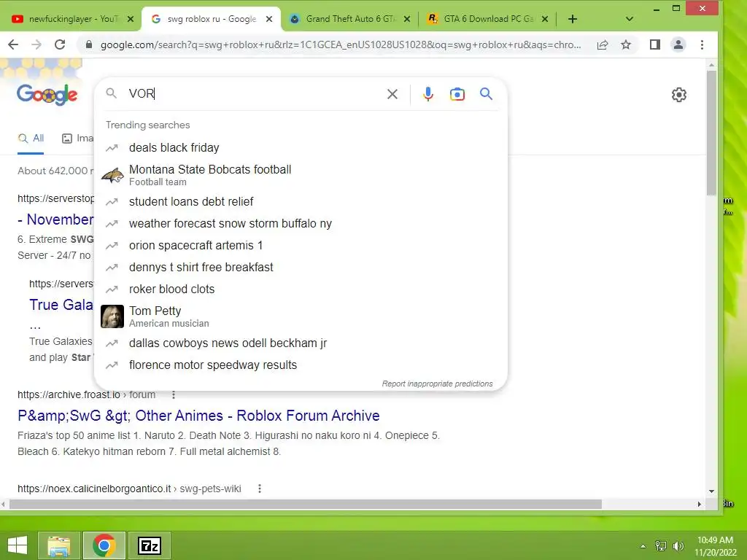Choose the Tom Petty suggestion
The image size is (747, 560).
[301, 316]
